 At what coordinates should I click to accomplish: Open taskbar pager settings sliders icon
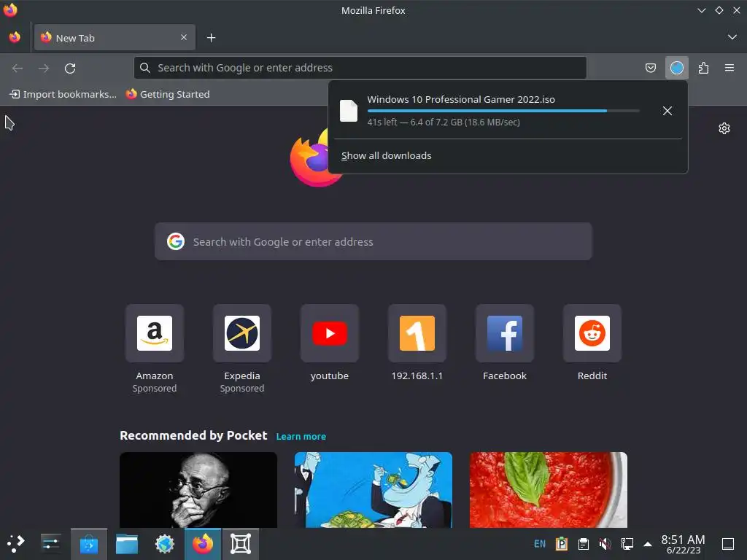pos(50,543)
